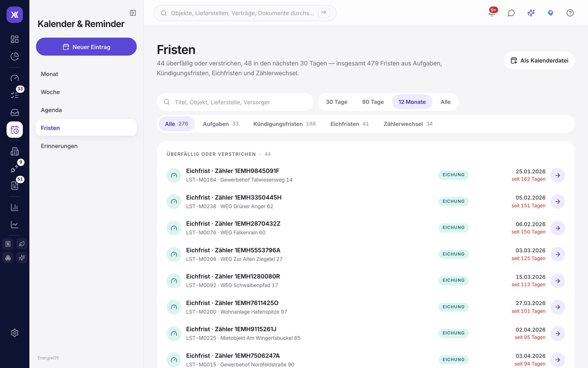Image resolution: width=588 pixels, height=368 pixels.
Task: Select the 30 Tage range filter
Action: pos(337,102)
